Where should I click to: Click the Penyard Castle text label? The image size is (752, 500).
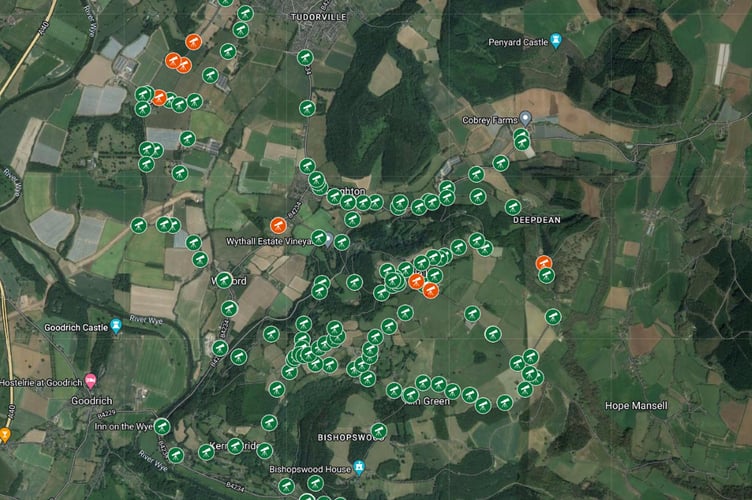tap(518, 42)
